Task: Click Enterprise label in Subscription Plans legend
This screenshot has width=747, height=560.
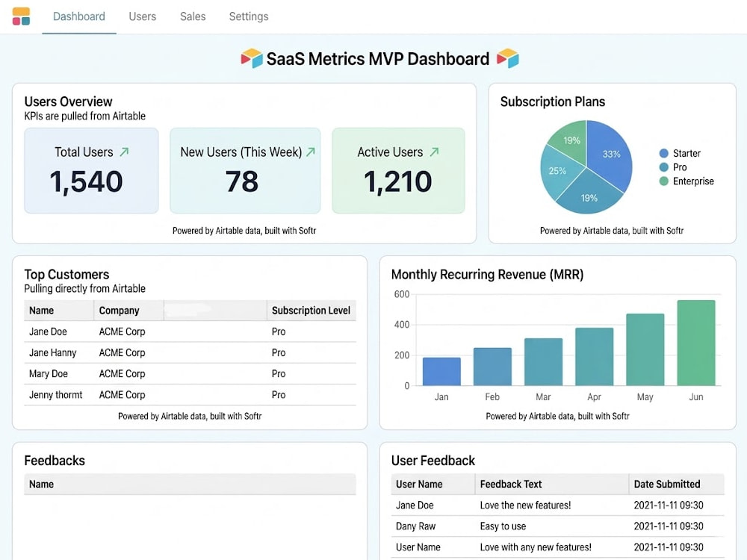Action: [x=693, y=181]
